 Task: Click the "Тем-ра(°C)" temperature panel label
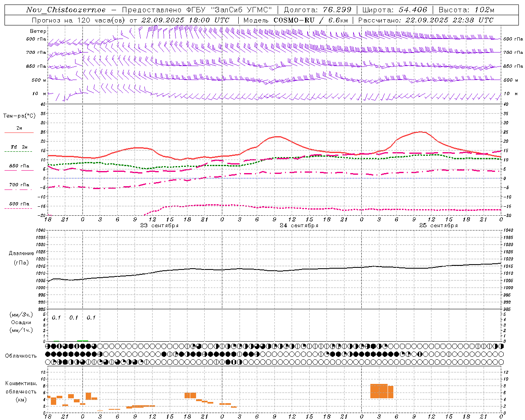pos(19,116)
